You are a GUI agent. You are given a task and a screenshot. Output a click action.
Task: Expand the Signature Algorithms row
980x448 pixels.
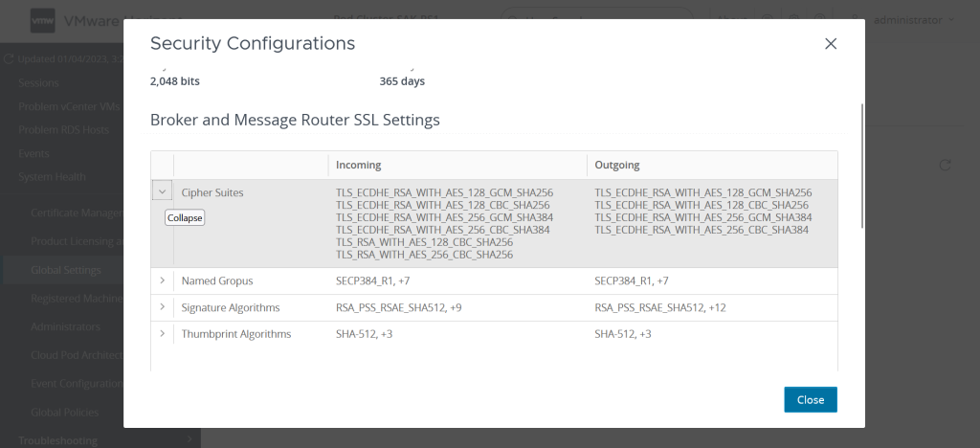162,307
